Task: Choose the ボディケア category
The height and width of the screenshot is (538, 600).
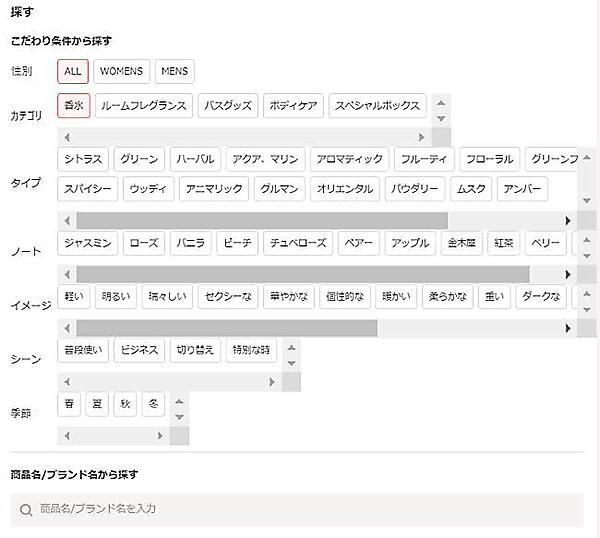Action: click(293, 105)
